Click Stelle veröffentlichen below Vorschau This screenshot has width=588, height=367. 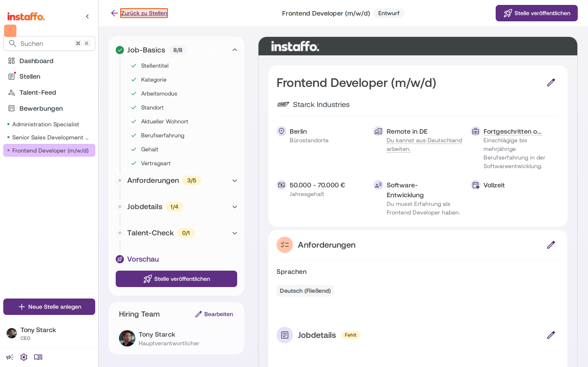click(176, 279)
